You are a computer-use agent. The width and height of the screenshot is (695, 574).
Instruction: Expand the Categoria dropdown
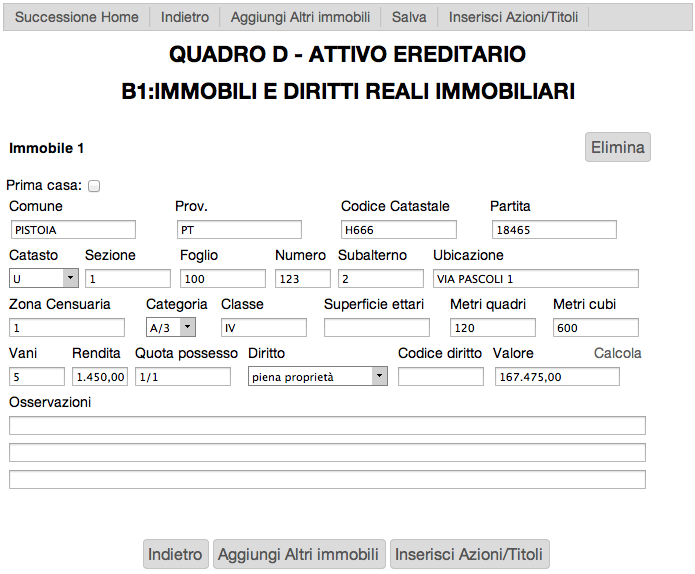(x=171, y=327)
